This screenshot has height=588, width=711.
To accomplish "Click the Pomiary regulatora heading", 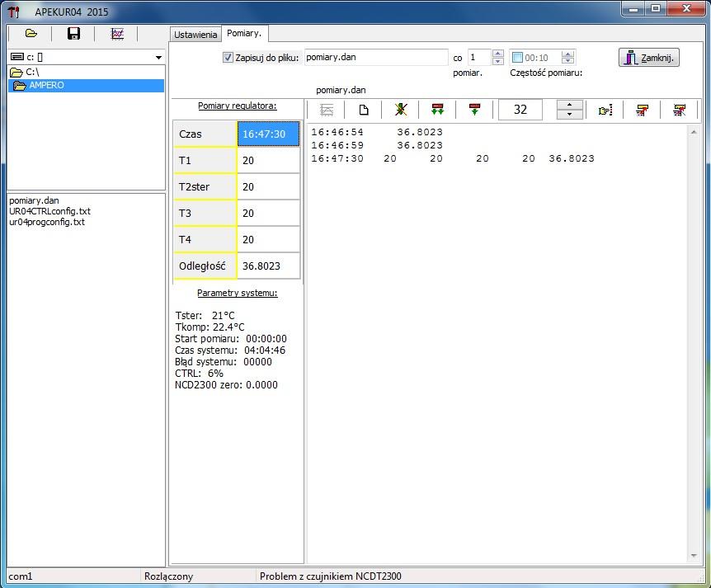I will coord(238,106).
